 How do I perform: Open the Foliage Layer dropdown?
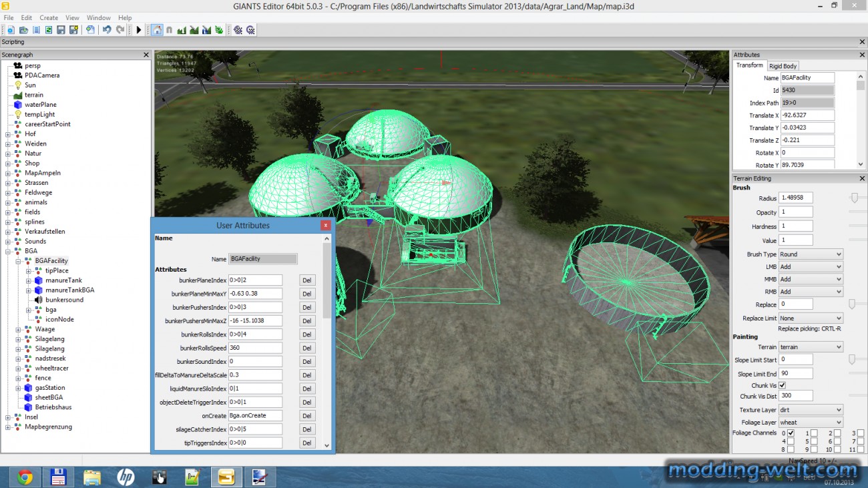click(811, 423)
